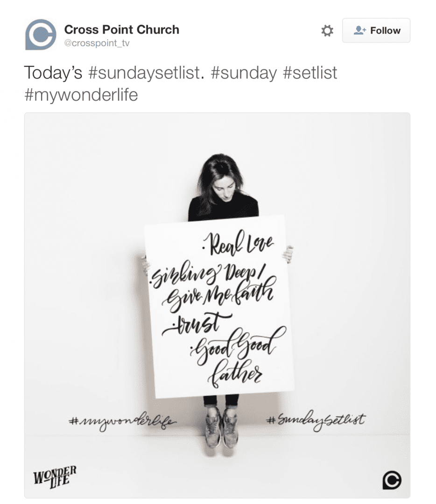Open the #setlist hashtag link
This screenshot has width=436, height=504.
[310, 73]
